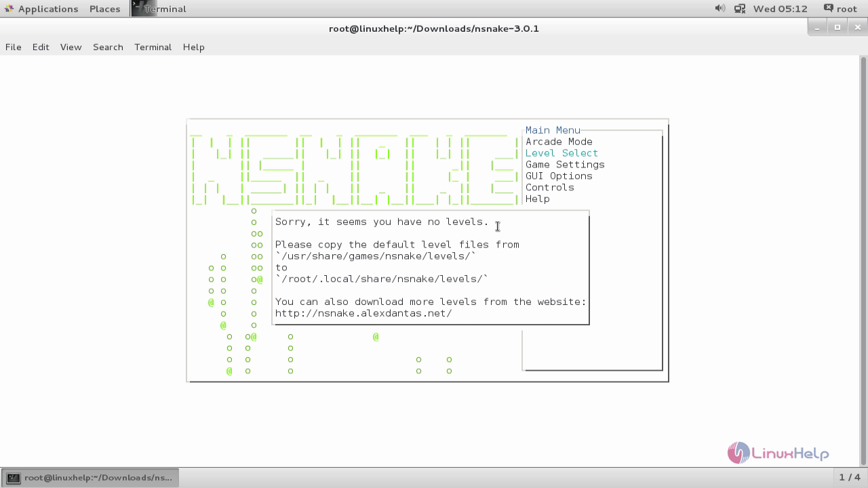Screen dimensions: 868x488
Task: Open the File menu
Action: [14, 47]
